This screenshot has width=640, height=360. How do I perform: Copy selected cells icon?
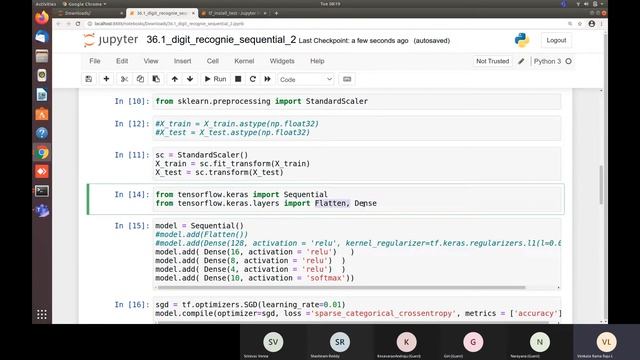(x=140, y=79)
